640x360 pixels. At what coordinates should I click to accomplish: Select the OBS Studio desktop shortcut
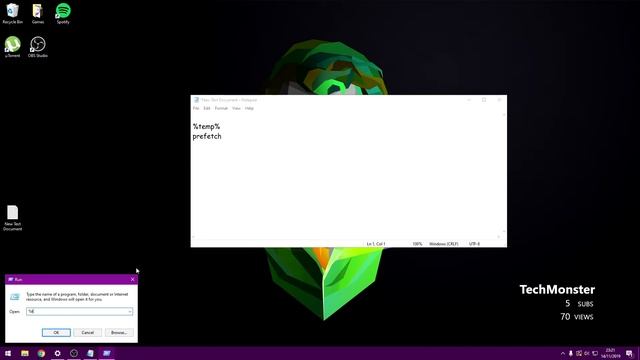(x=38, y=47)
